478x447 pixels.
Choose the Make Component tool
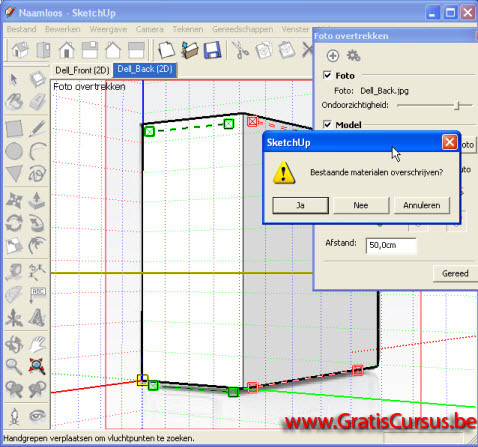(x=37, y=79)
